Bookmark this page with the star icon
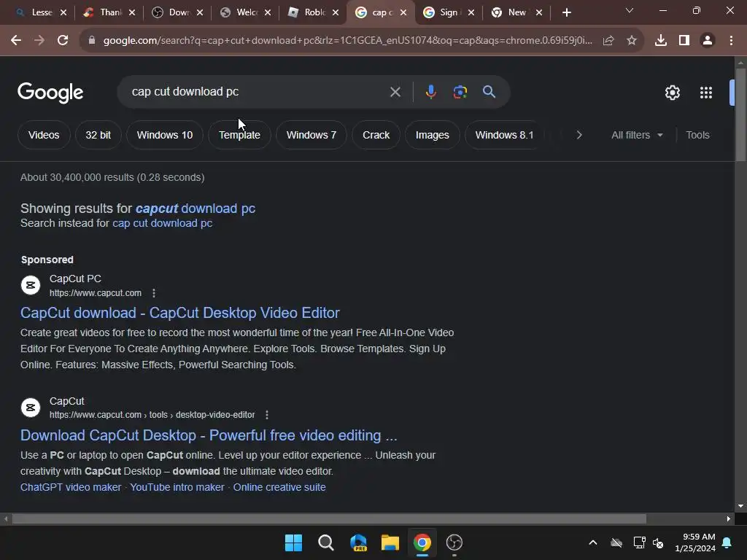747x560 pixels. coord(632,41)
